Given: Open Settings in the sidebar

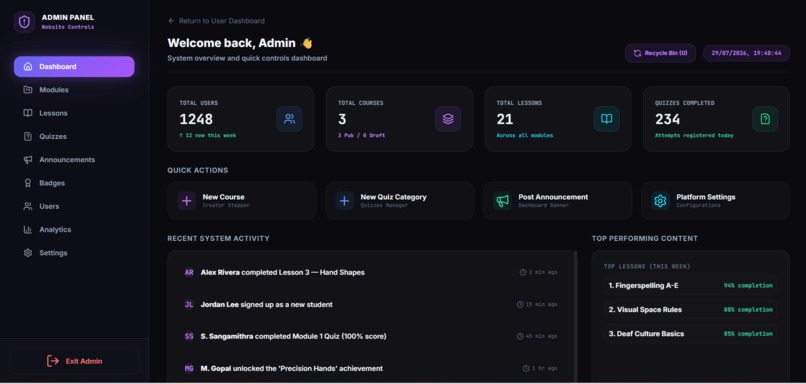Looking at the screenshot, I should [74, 253].
